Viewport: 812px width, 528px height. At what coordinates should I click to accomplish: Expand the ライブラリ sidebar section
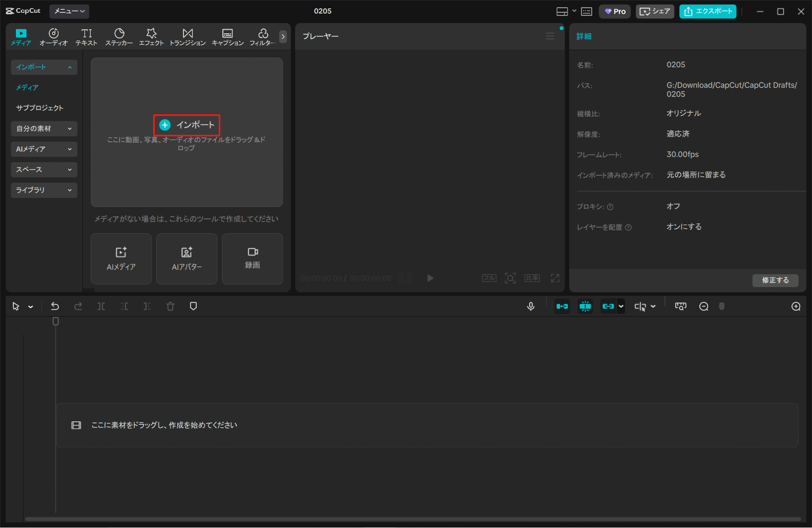[44, 190]
